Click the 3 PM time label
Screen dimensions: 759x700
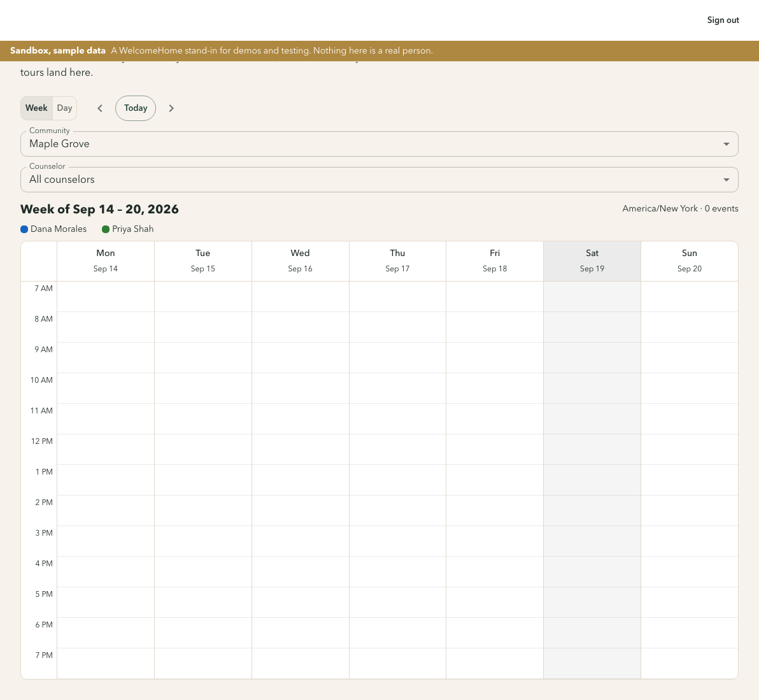(x=44, y=532)
